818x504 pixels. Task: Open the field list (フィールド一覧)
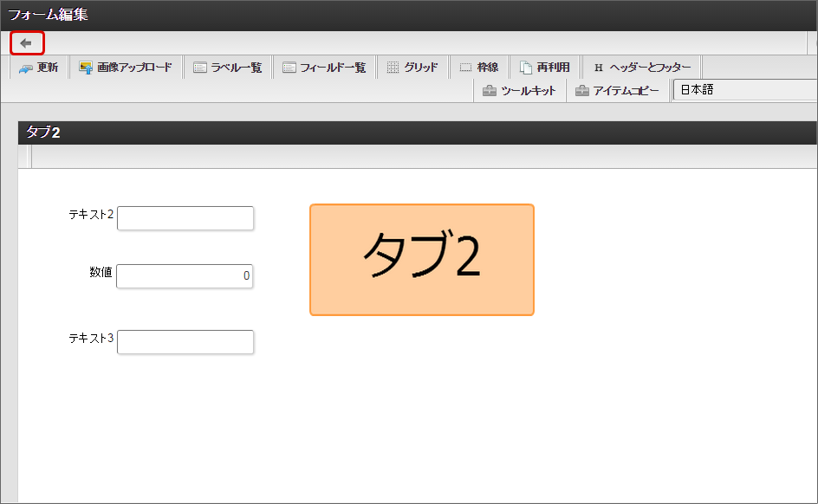324,67
